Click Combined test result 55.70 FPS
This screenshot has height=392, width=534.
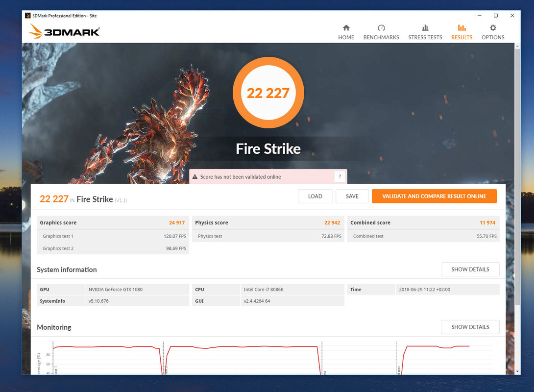coord(486,236)
